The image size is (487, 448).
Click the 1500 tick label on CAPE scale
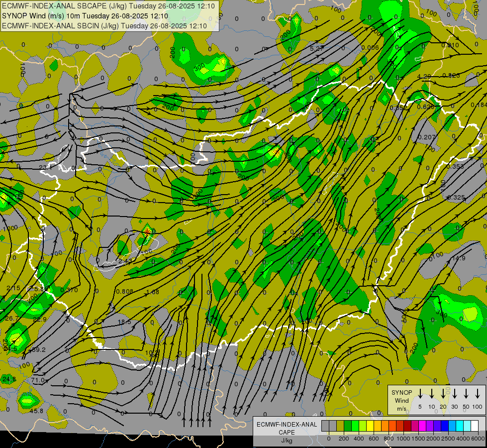(418, 439)
